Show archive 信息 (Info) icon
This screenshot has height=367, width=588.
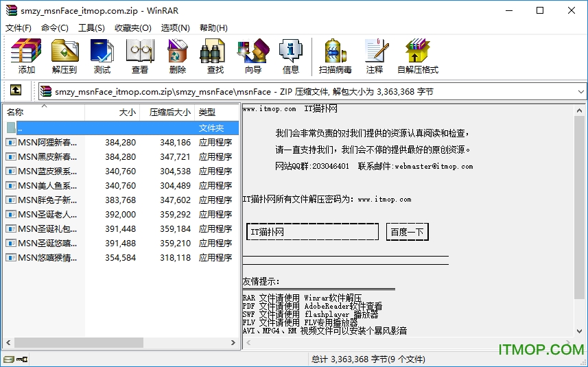(x=291, y=51)
